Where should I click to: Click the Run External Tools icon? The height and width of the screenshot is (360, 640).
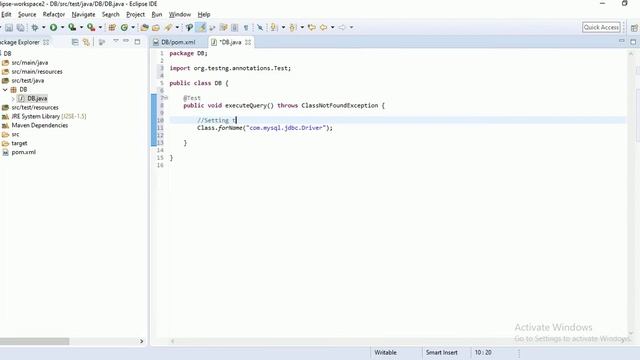pos(91,27)
